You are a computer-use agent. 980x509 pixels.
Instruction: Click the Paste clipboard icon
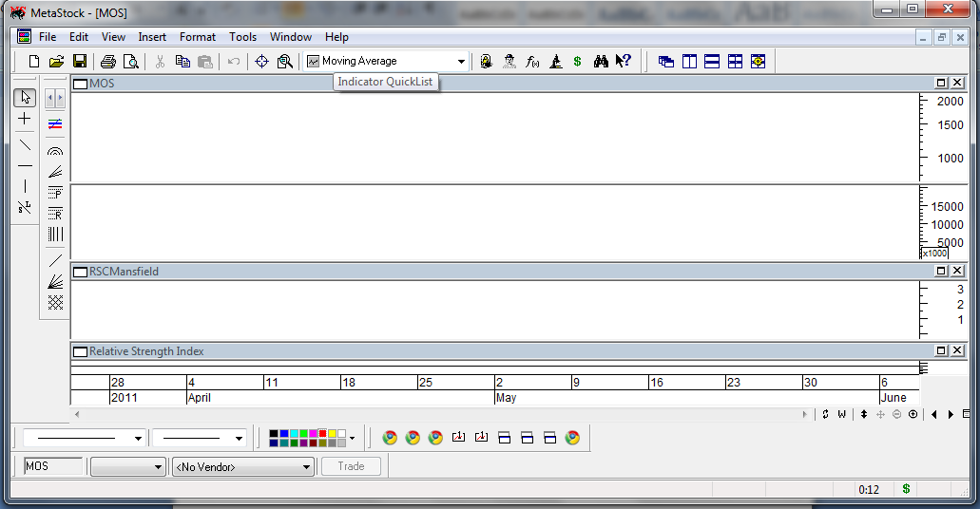pyautogui.click(x=205, y=61)
